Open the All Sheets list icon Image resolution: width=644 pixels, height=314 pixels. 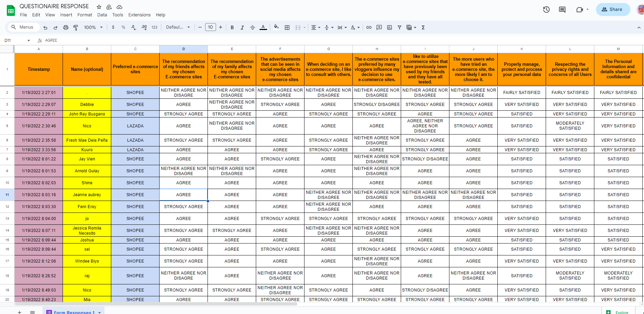coord(32,312)
